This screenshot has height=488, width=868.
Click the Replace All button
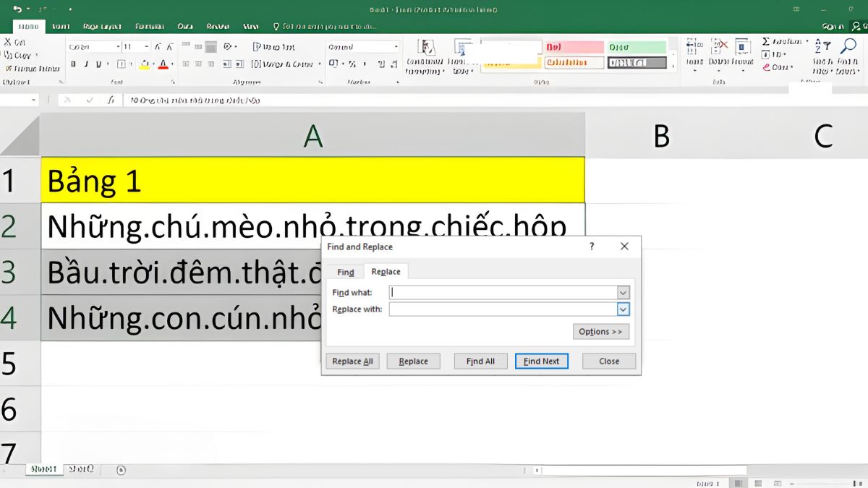click(x=352, y=361)
